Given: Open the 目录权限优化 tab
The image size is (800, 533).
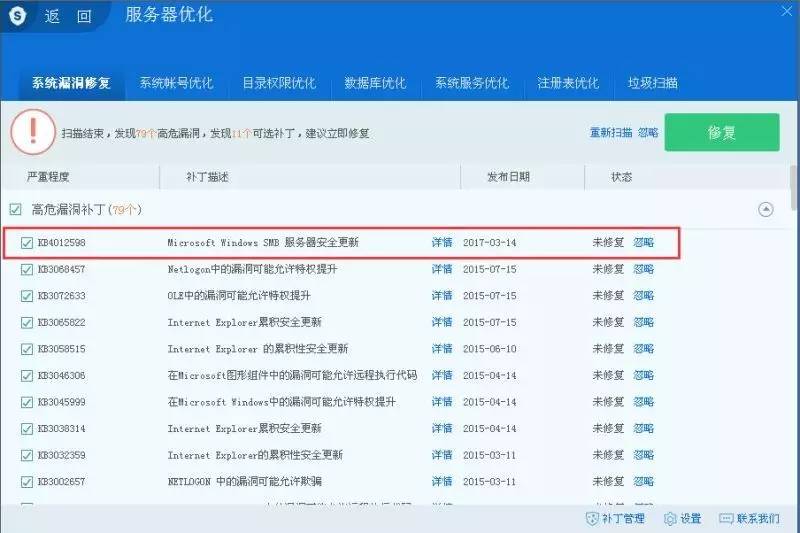Looking at the screenshot, I should 279,83.
